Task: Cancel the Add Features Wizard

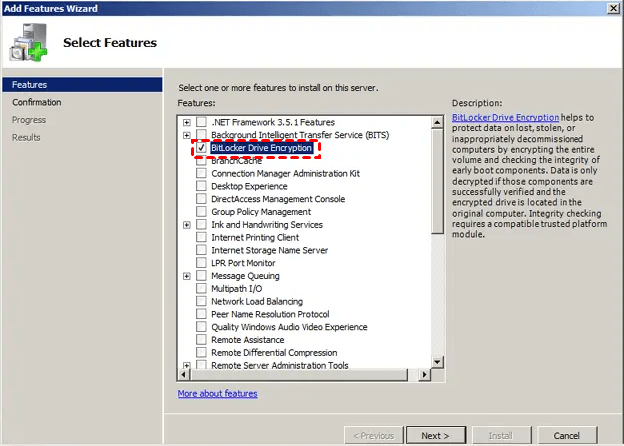Action: click(x=567, y=435)
